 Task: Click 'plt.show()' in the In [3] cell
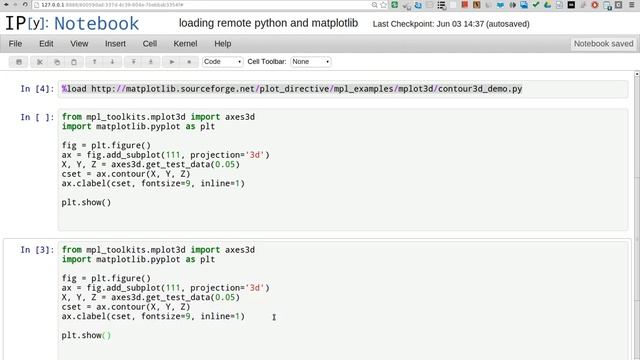(x=86, y=336)
